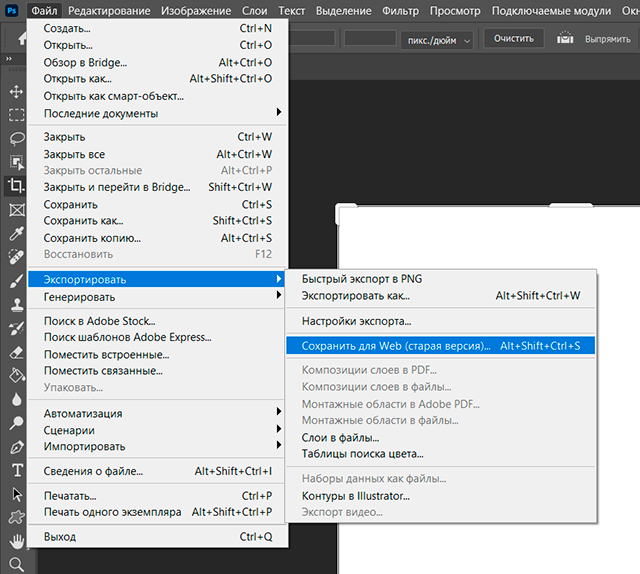Choose Таблицы поиска цвета... item
Screen dimensions: 640x574
pos(441,454)
